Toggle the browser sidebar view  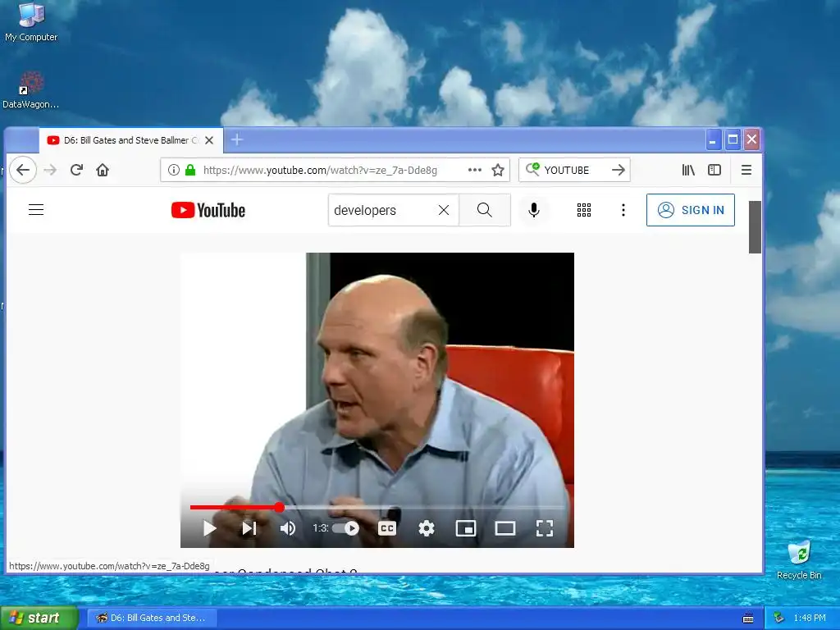714,170
